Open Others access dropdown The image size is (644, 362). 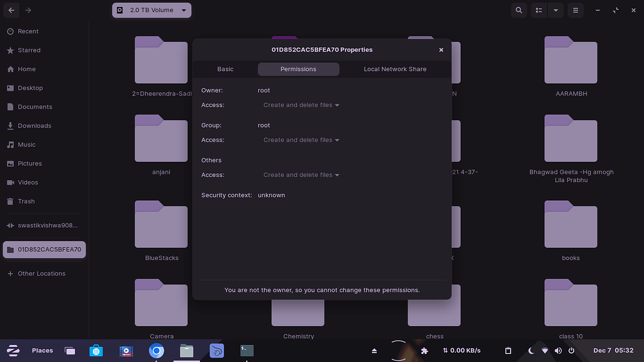pos(301,175)
